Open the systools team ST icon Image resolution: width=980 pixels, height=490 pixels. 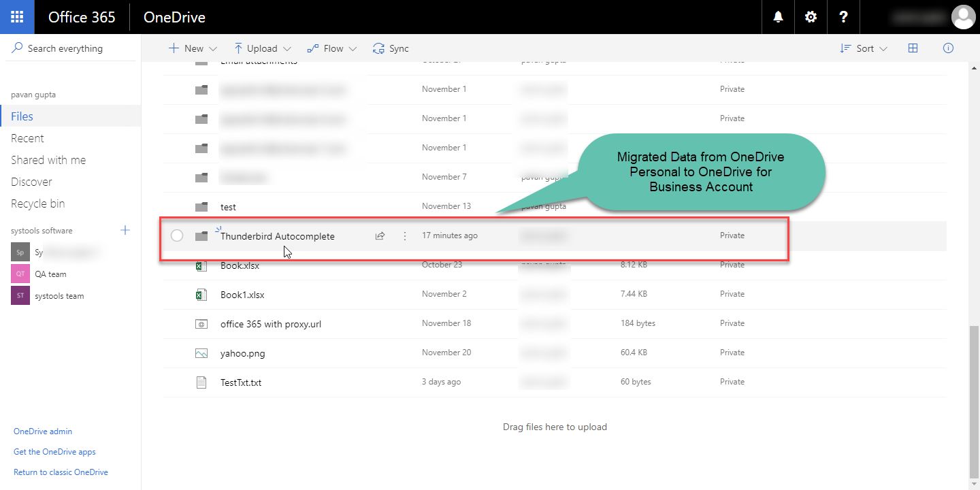pyautogui.click(x=20, y=295)
